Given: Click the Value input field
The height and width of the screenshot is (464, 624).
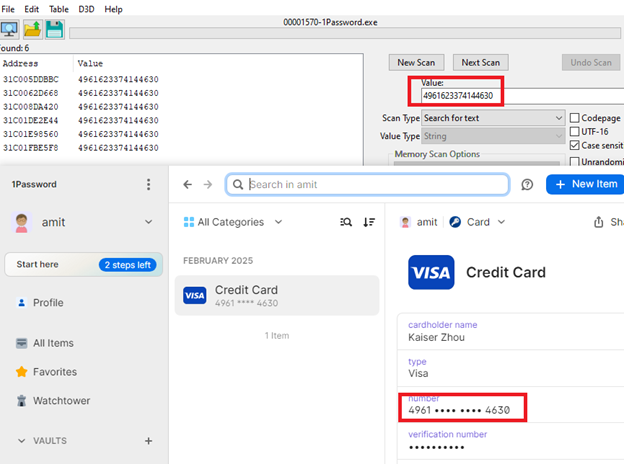Looking at the screenshot, I should [522, 96].
